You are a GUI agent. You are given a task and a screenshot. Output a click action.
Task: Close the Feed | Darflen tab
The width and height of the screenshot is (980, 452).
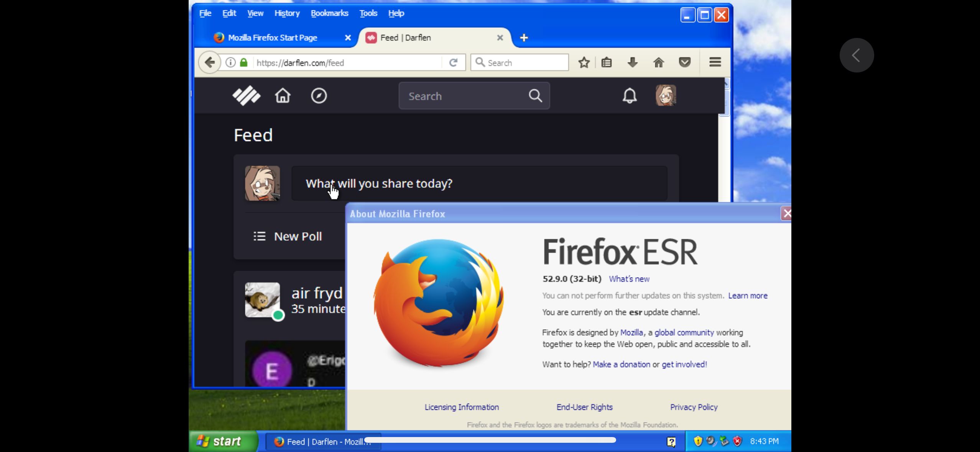(500, 38)
